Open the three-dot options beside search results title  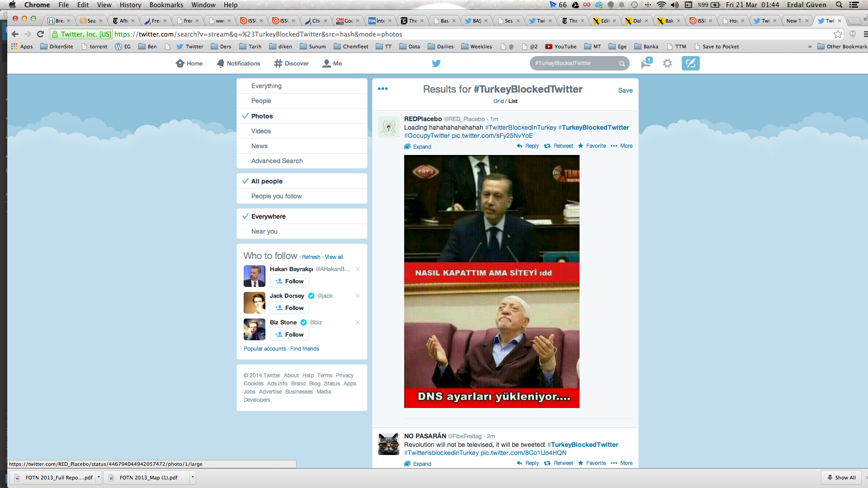pyautogui.click(x=382, y=89)
